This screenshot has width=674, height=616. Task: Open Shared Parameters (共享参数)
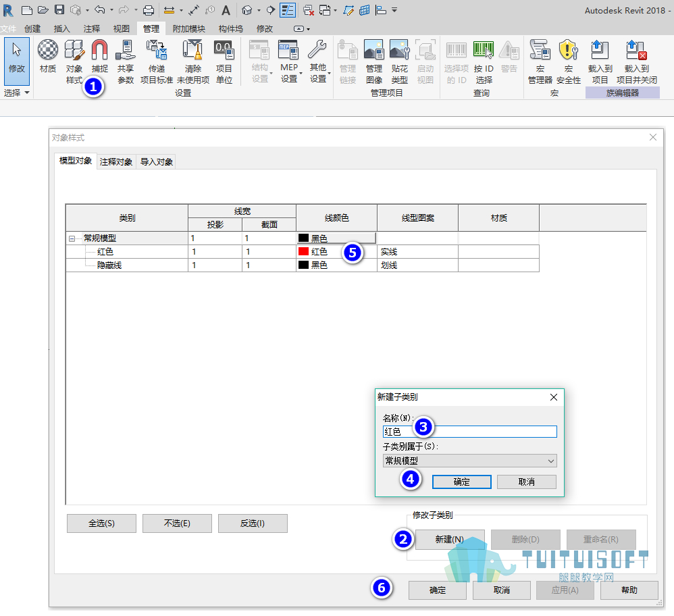126,61
